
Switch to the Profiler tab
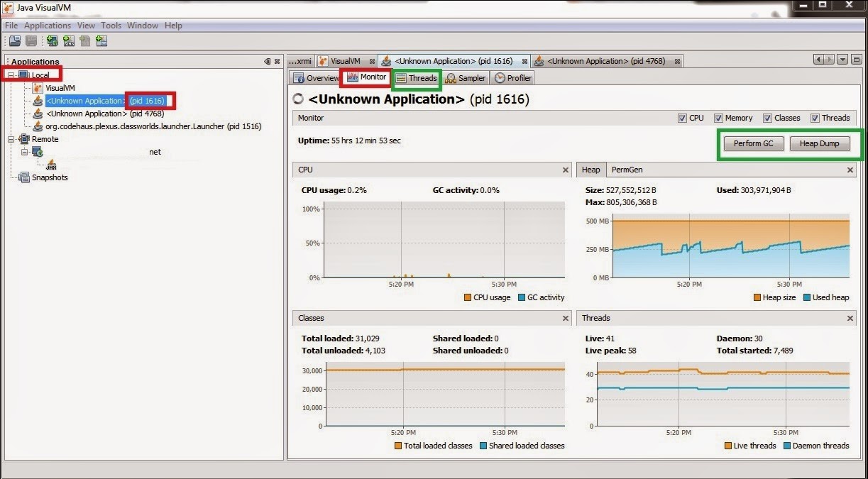coord(513,78)
